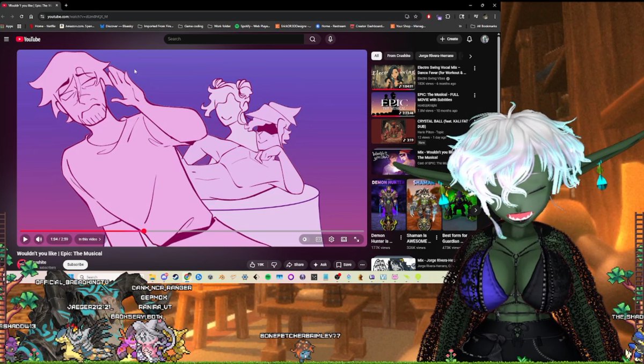
Task: Reload the page with the refresh icon
Action: click(21, 17)
